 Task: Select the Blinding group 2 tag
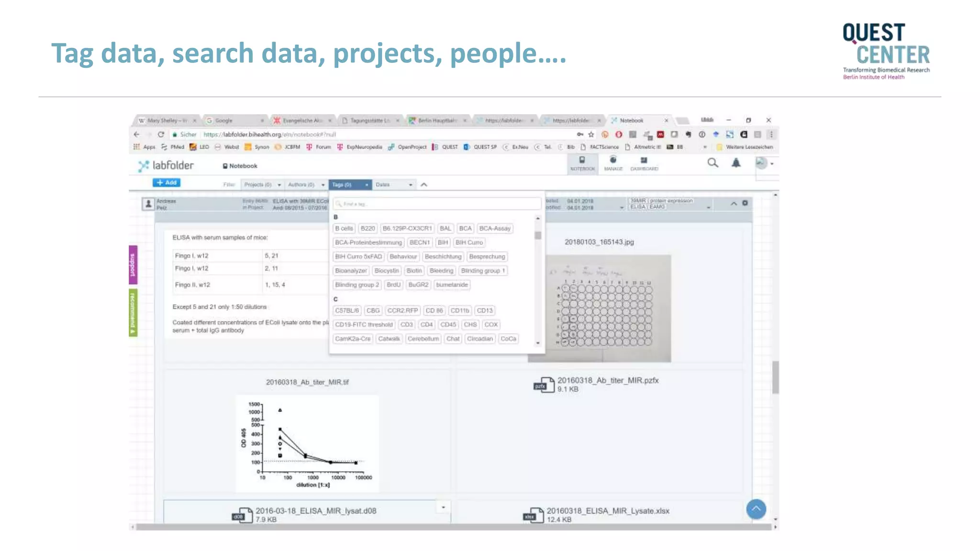[357, 285]
